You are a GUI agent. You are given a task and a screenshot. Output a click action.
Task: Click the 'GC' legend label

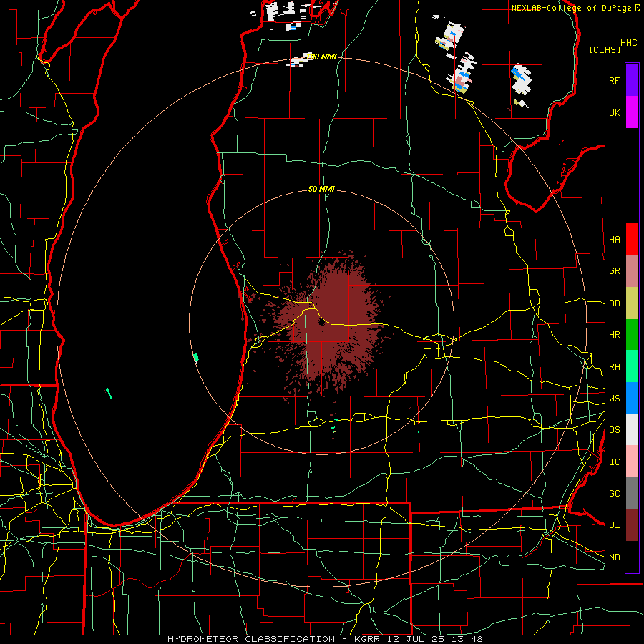[x=615, y=494]
